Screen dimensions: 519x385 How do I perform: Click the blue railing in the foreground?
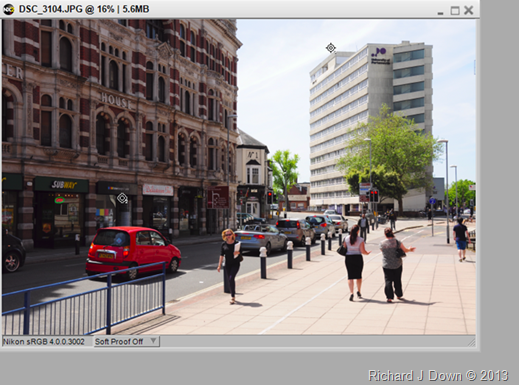[83, 298]
